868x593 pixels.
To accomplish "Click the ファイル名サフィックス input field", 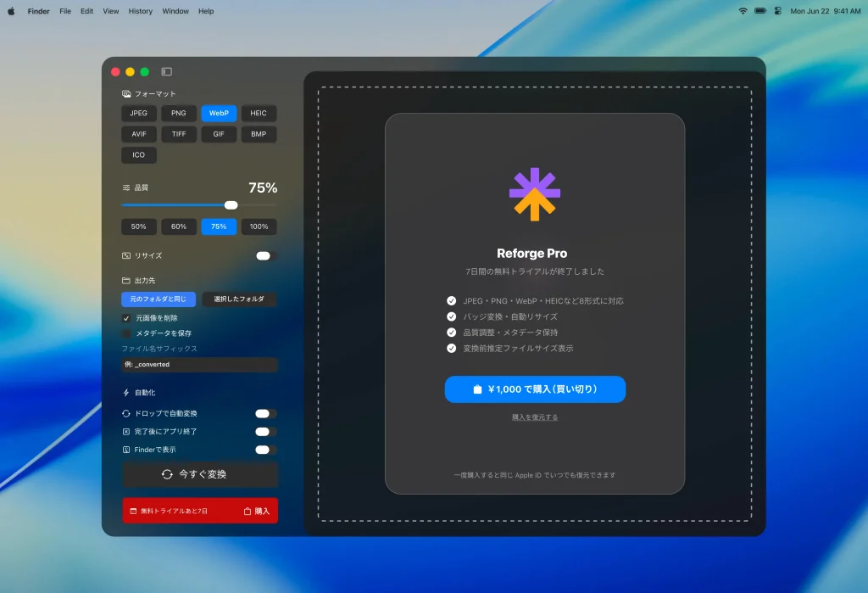I will (x=199, y=365).
